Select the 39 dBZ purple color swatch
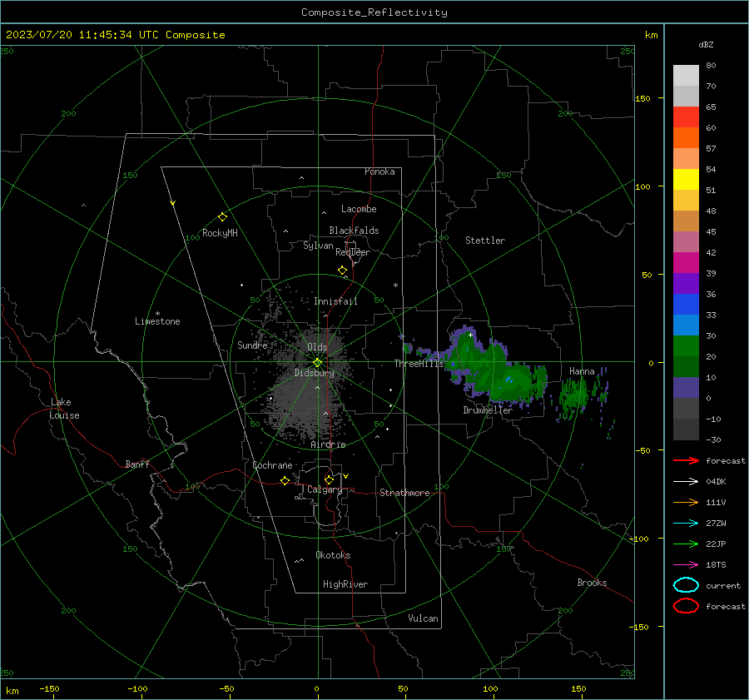Screen dimensions: 749x700 [x=686, y=283]
